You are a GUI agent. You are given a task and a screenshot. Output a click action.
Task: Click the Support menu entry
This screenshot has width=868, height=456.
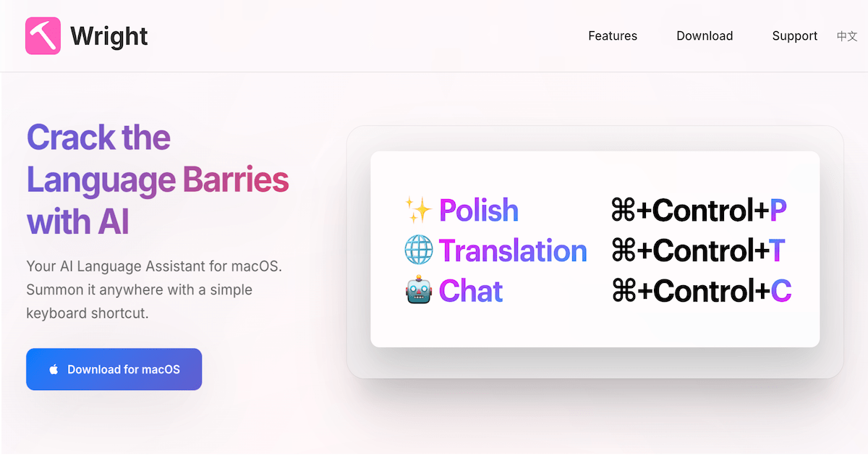tap(795, 35)
